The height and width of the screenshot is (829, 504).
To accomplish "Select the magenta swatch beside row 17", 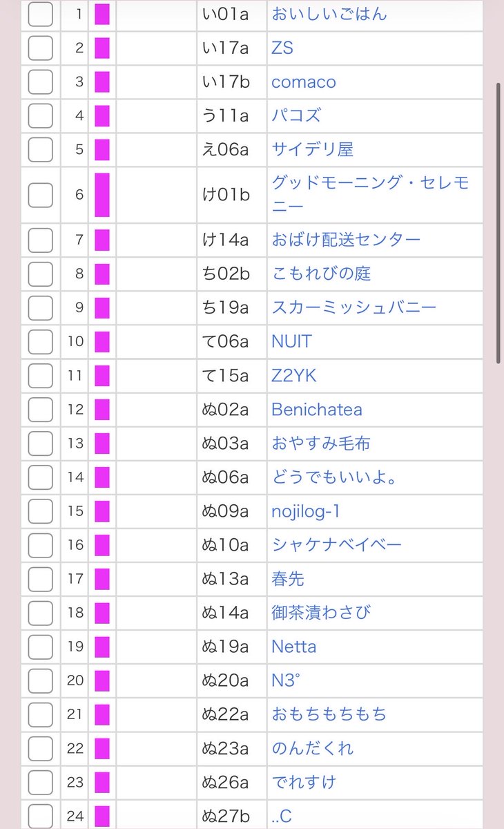I will pos(102,579).
